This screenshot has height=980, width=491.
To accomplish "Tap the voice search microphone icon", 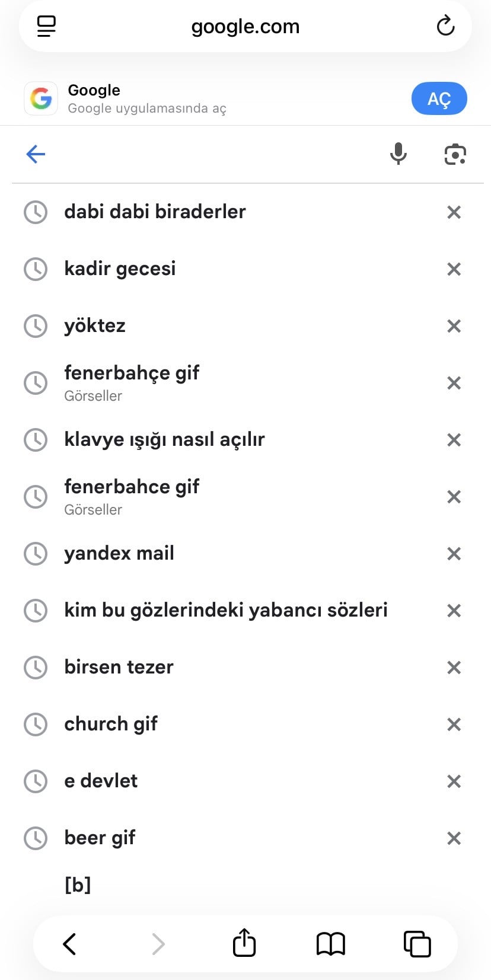I will (x=398, y=154).
